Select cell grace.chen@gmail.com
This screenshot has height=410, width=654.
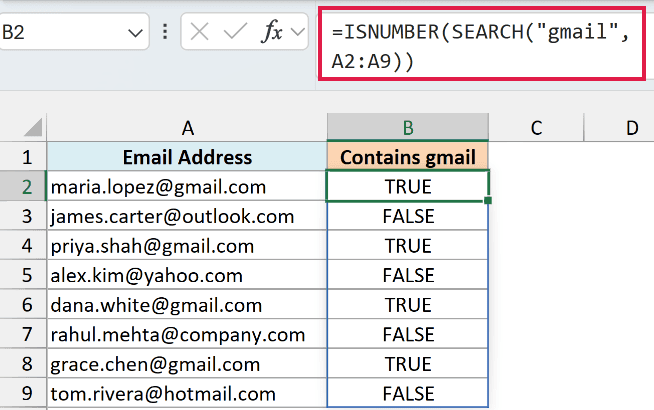point(187,364)
